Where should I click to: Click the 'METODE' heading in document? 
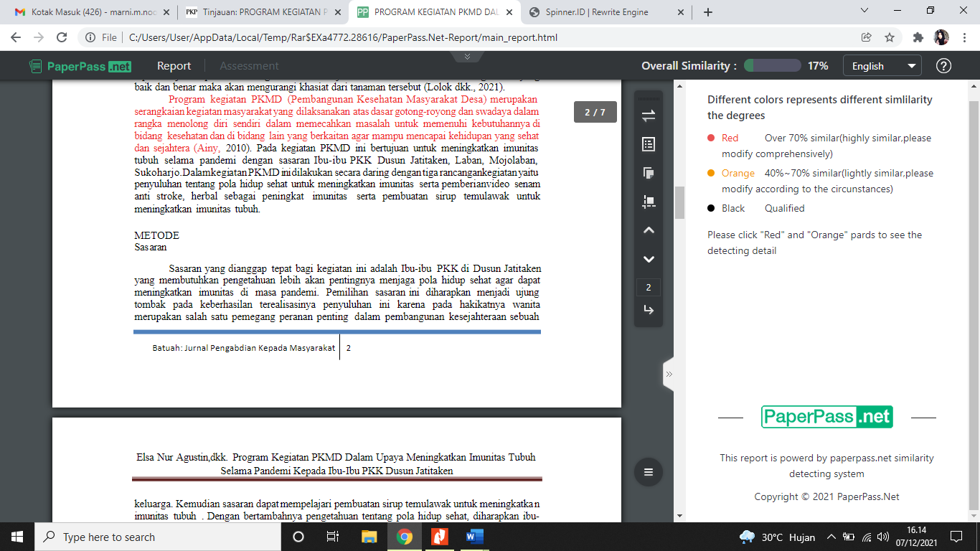click(x=156, y=235)
